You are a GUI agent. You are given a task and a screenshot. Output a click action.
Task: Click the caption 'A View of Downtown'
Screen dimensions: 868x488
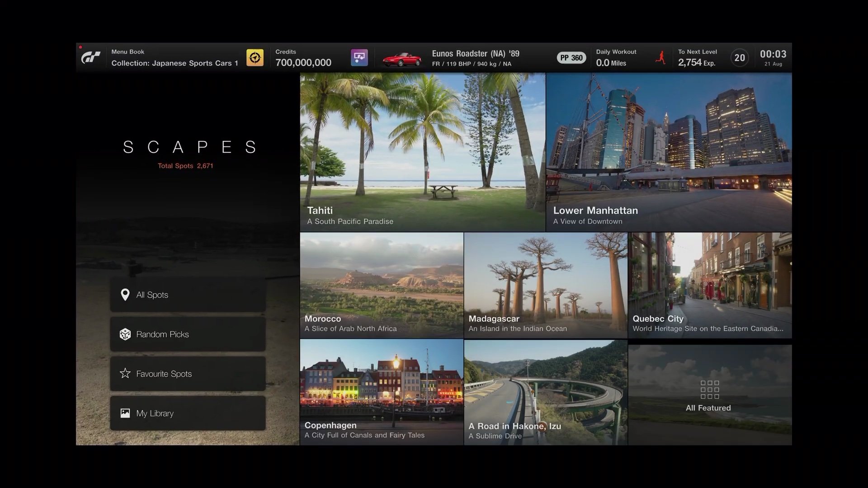tap(588, 221)
